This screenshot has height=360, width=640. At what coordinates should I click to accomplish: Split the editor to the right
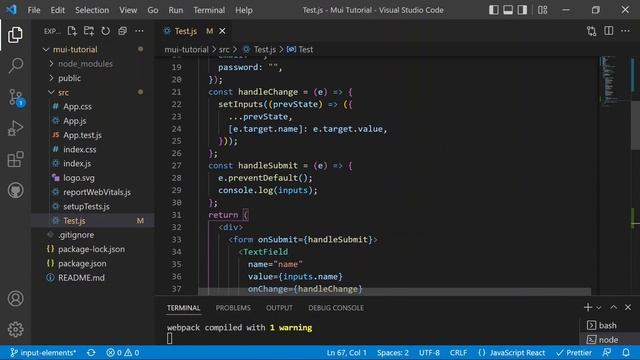point(609,31)
